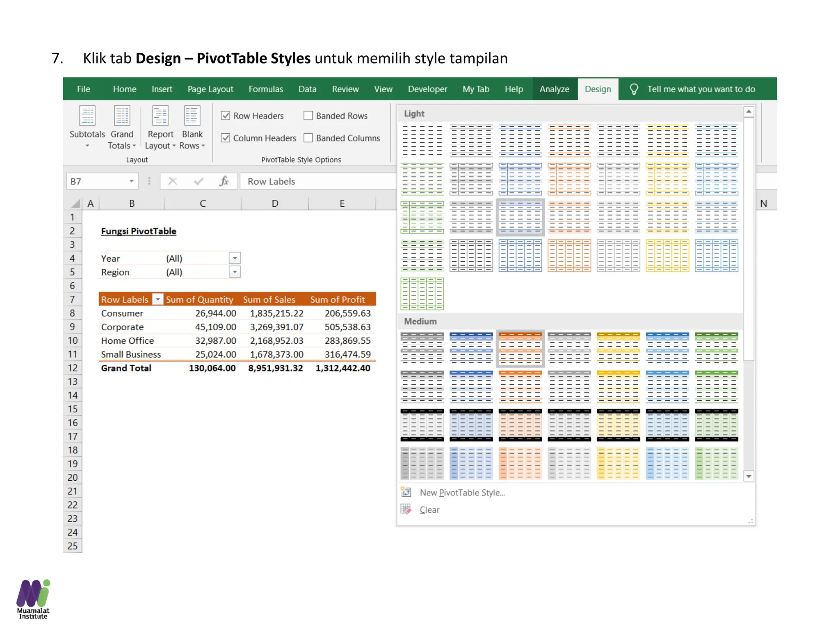This screenshot has width=840, height=630.
Task: Open the File tab
Action: 84,89
